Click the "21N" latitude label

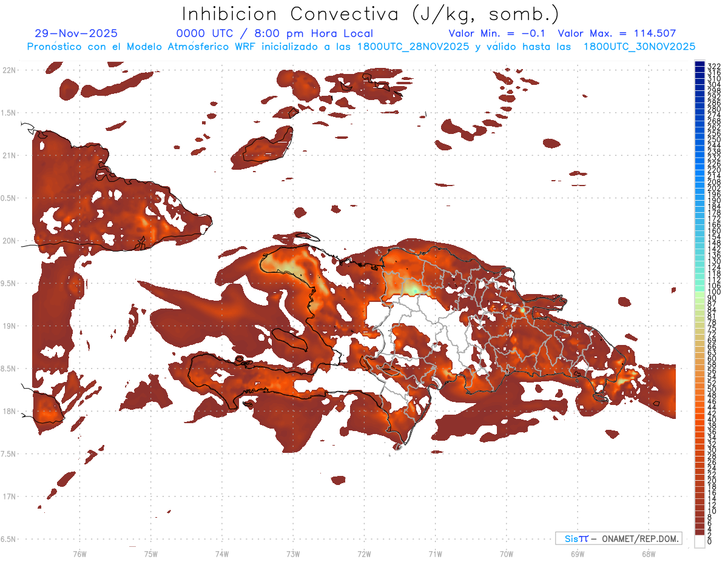(x=10, y=155)
